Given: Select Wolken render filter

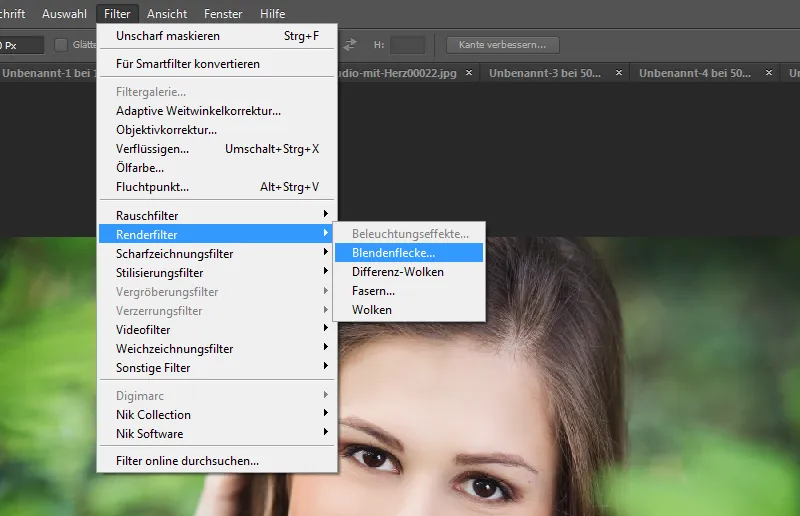Looking at the screenshot, I should (409, 310).
